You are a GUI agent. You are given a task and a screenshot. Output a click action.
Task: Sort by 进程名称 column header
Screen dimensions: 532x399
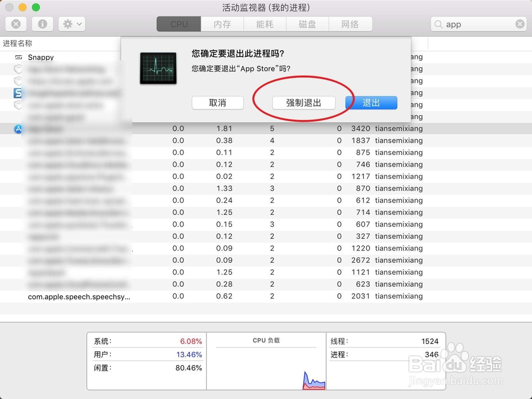18,44
